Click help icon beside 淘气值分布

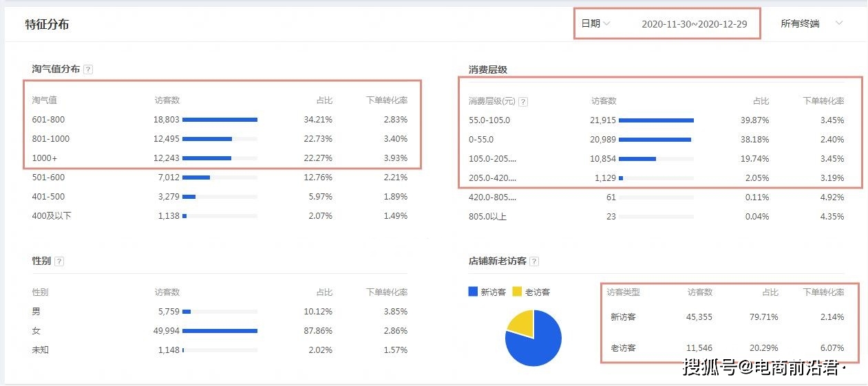(88, 69)
